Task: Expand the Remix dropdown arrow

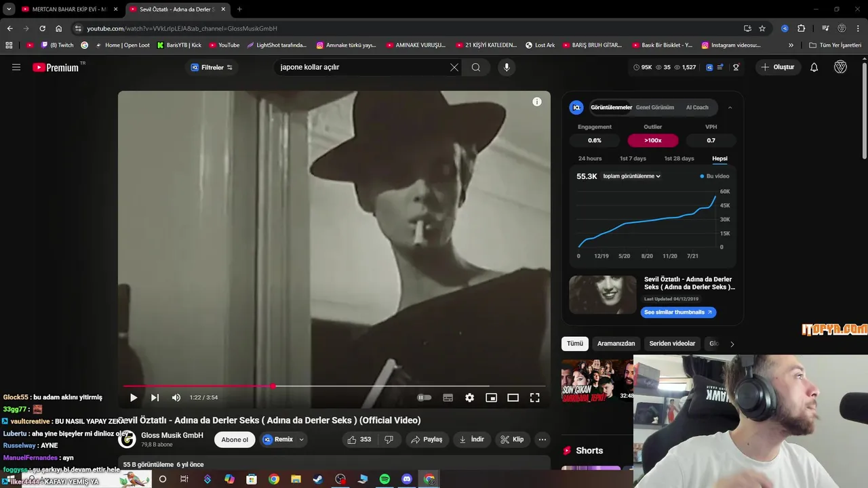Action: [x=302, y=439]
